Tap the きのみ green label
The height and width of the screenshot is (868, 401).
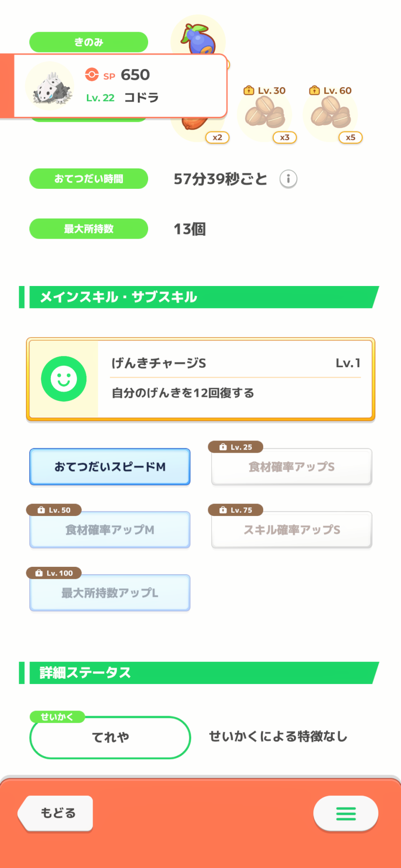(89, 42)
